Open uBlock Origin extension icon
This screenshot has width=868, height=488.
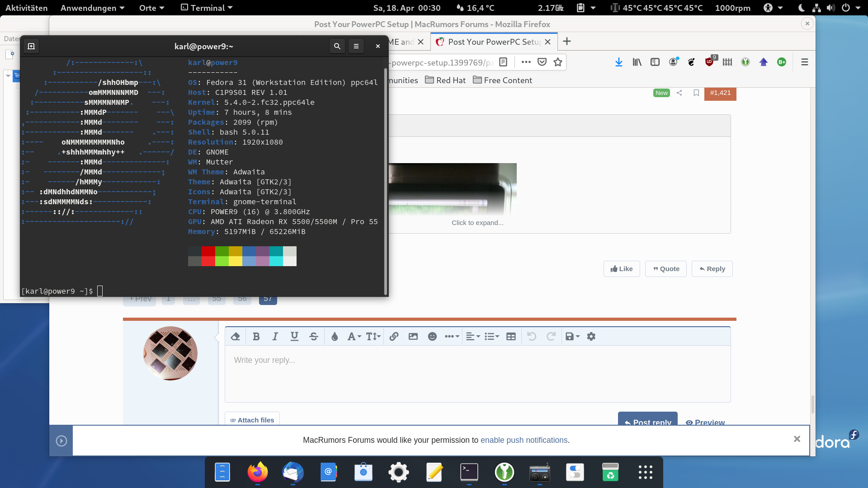pyautogui.click(x=709, y=62)
